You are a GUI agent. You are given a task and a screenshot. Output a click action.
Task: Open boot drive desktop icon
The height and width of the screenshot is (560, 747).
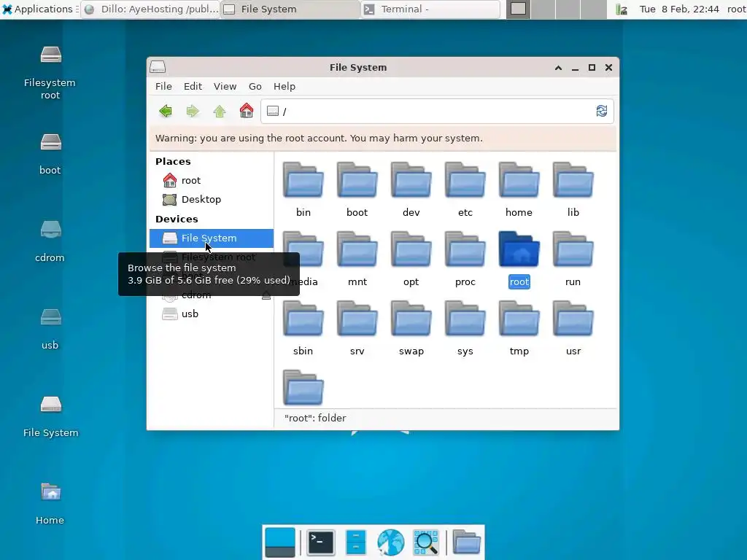point(50,153)
